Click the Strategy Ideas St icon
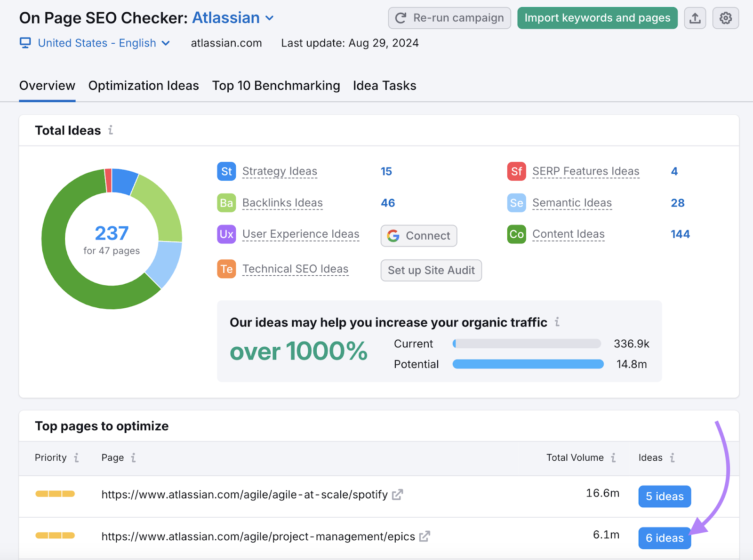The width and height of the screenshot is (753, 560). tap(226, 171)
